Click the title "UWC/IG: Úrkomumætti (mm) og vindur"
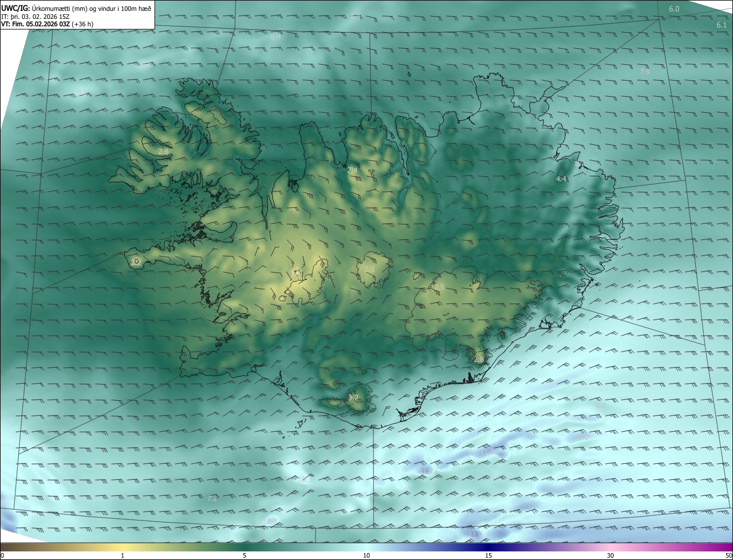This screenshot has width=733, height=560. 76,7
